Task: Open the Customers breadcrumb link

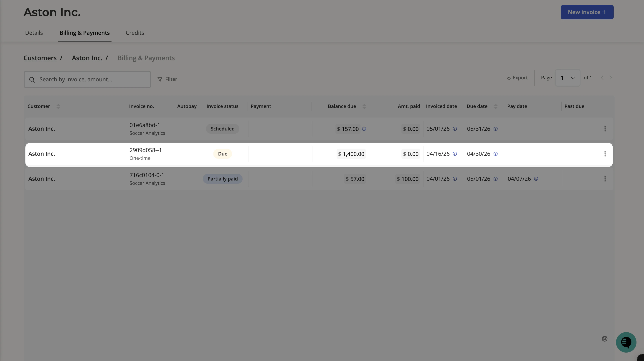Action: tap(40, 58)
